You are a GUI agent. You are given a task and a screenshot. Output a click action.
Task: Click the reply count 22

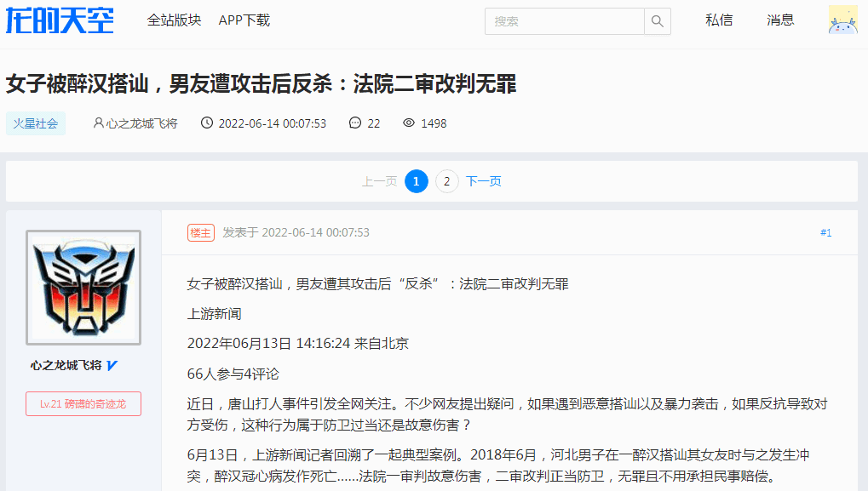[x=374, y=123]
